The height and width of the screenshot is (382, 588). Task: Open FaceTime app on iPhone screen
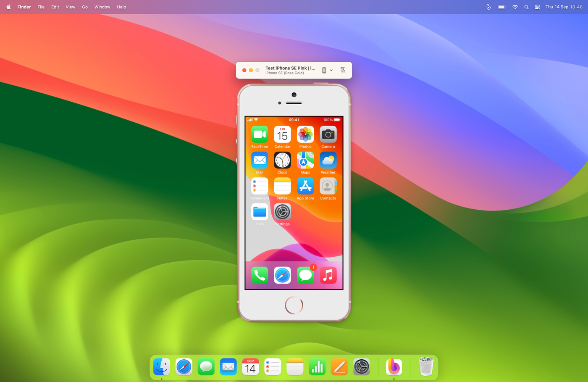[260, 134]
